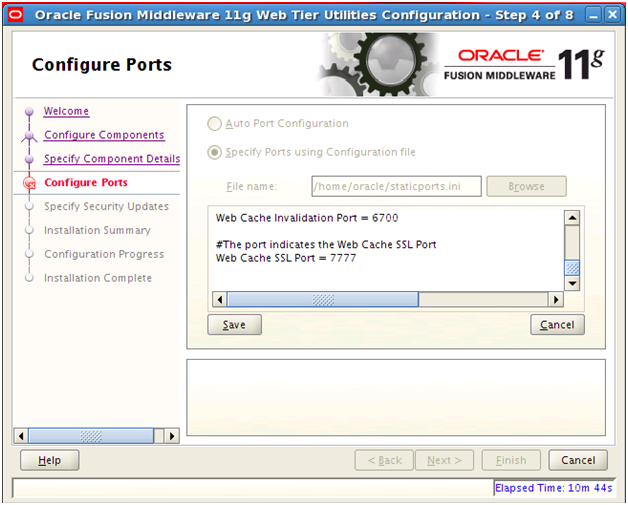628x505 pixels.
Task: Click the Browse button
Action: click(526, 186)
